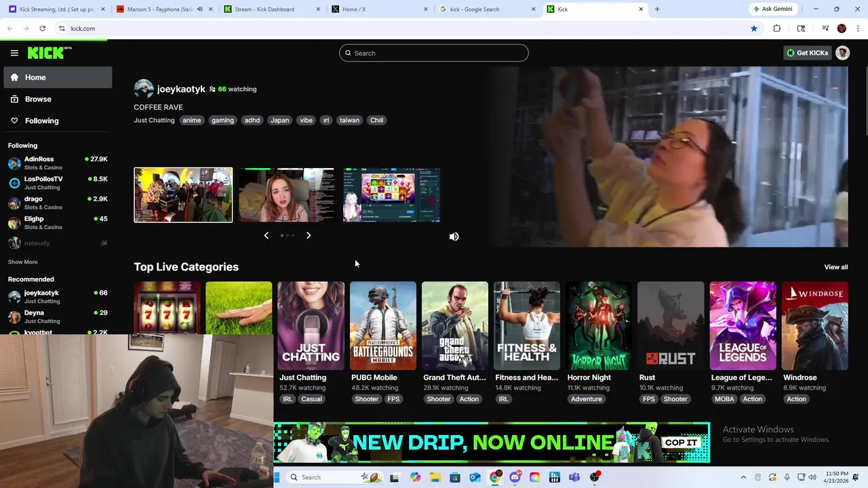Open offline nateudy channel

pos(58,243)
